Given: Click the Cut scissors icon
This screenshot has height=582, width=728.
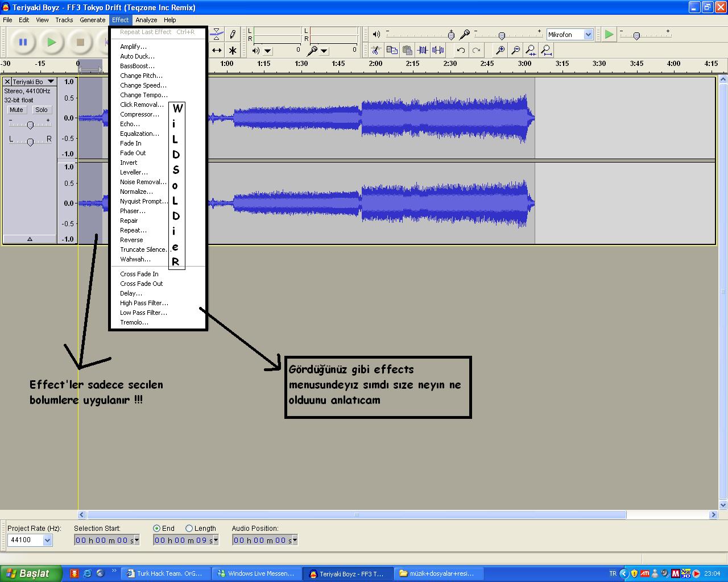Looking at the screenshot, I should [x=375, y=50].
